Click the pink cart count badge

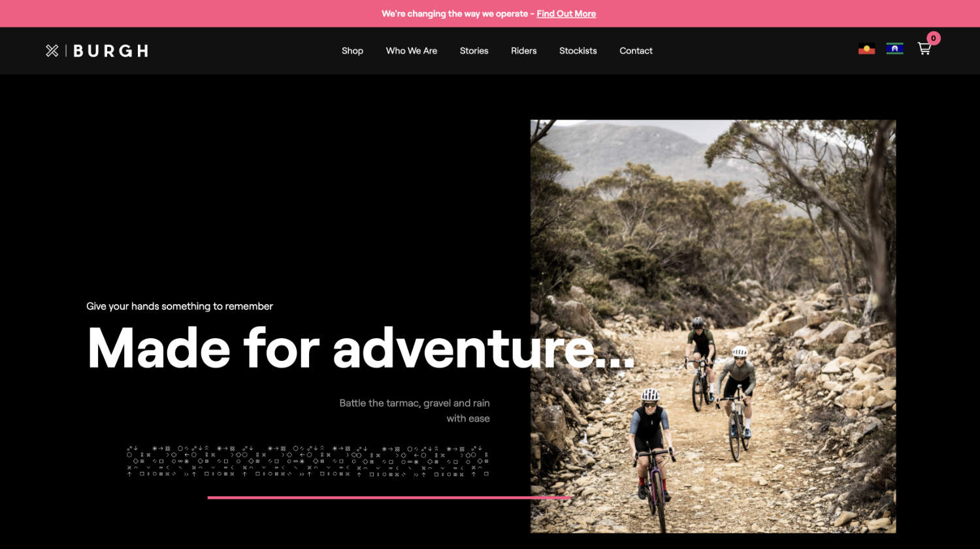934,39
